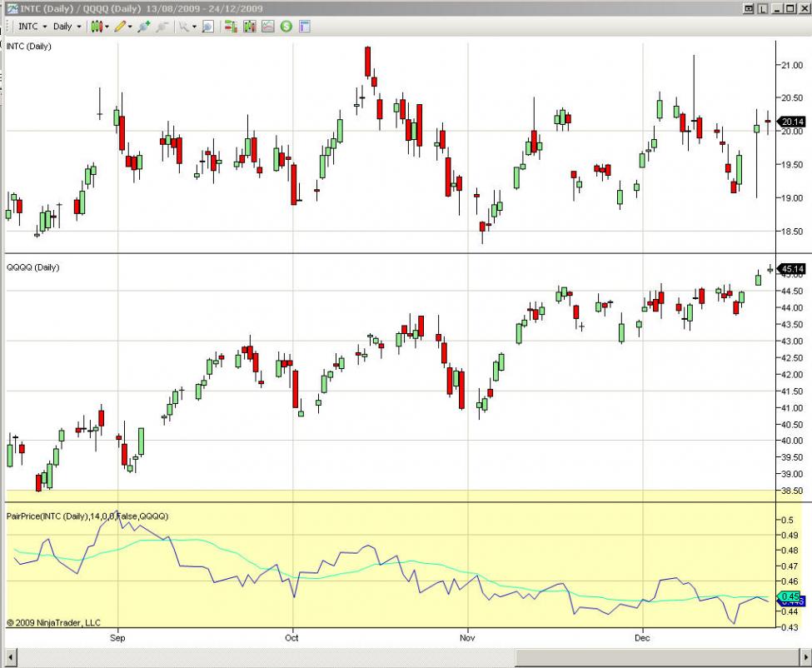Click the 43.00 QQQQ price axis label

tap(792, 341)
